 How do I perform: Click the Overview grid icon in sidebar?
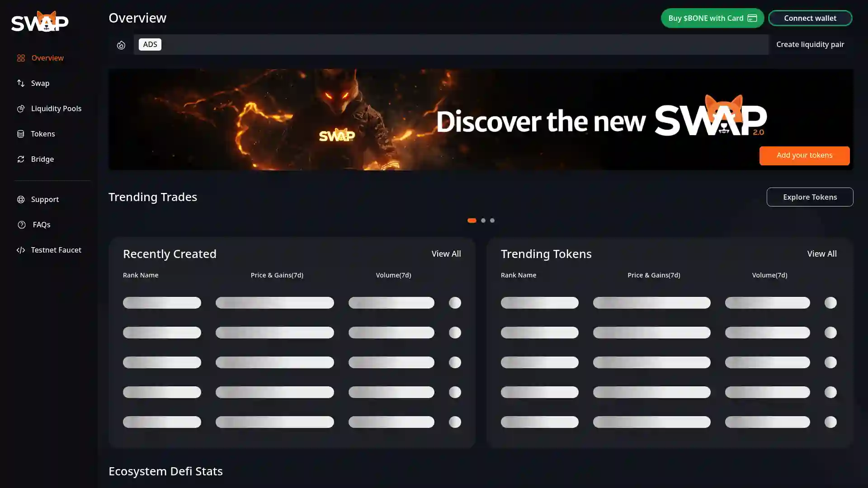pos(21,58)
